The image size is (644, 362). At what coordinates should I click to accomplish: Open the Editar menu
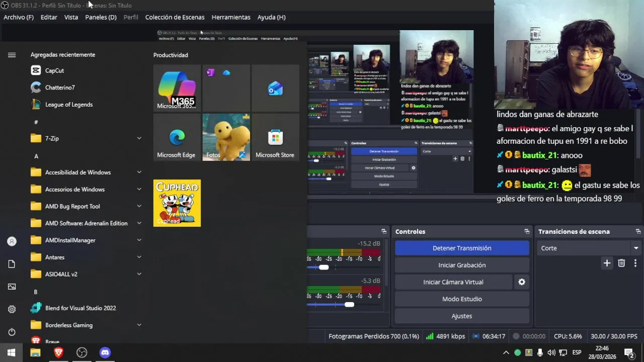tap(49, 17)
